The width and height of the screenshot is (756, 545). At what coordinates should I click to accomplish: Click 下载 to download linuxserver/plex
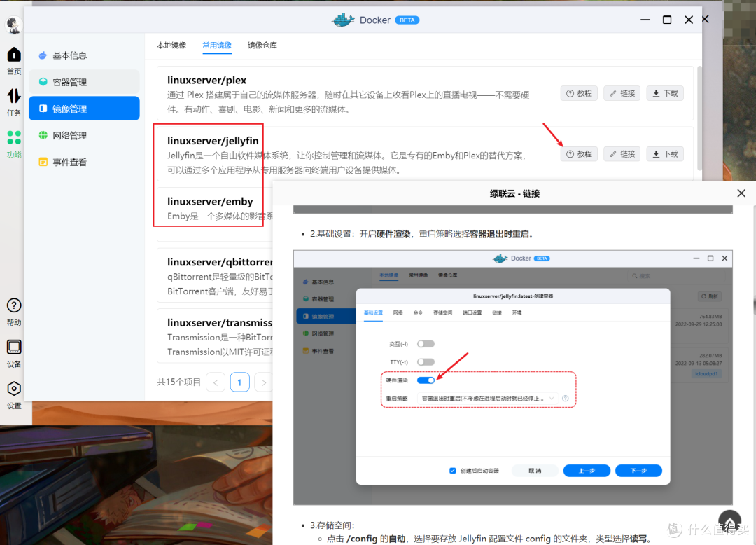(x=665, y=93)
